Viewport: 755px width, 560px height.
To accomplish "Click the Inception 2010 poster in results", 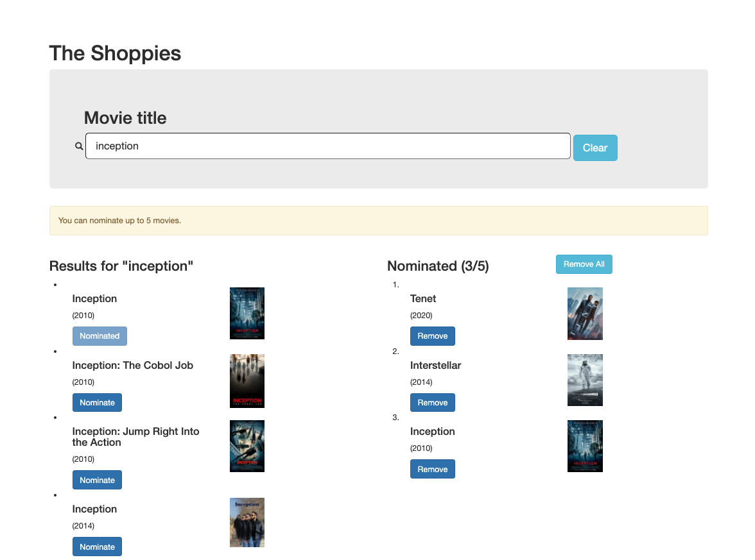I will [x=247, y=313].
